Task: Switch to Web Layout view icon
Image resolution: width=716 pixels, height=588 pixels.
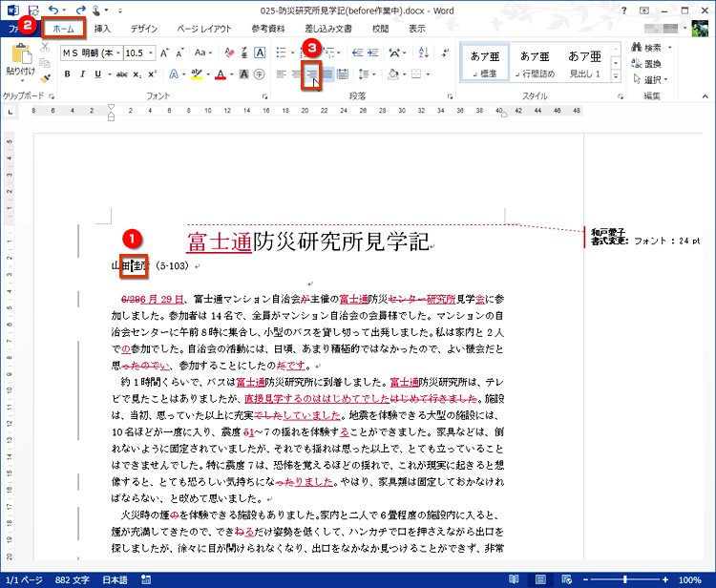Action: [567, 579]
